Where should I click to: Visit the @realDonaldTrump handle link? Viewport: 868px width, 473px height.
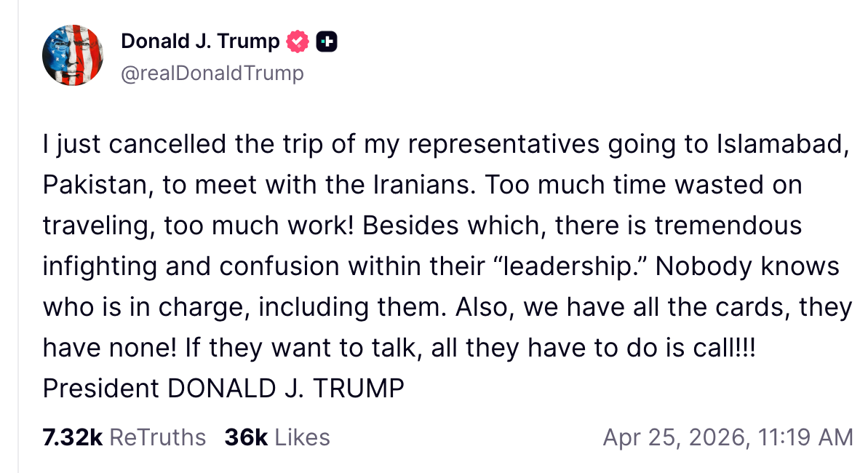click(x=212, y=73)
